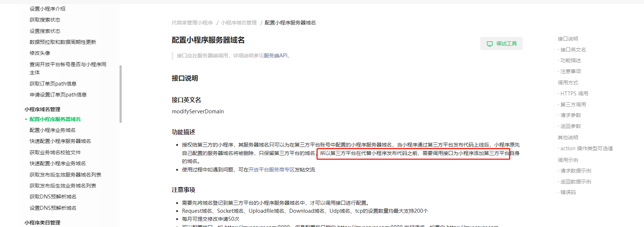Select 配置小程序业务域名 in sidebar
Viewport: 644px width, 227px height.
53,130
